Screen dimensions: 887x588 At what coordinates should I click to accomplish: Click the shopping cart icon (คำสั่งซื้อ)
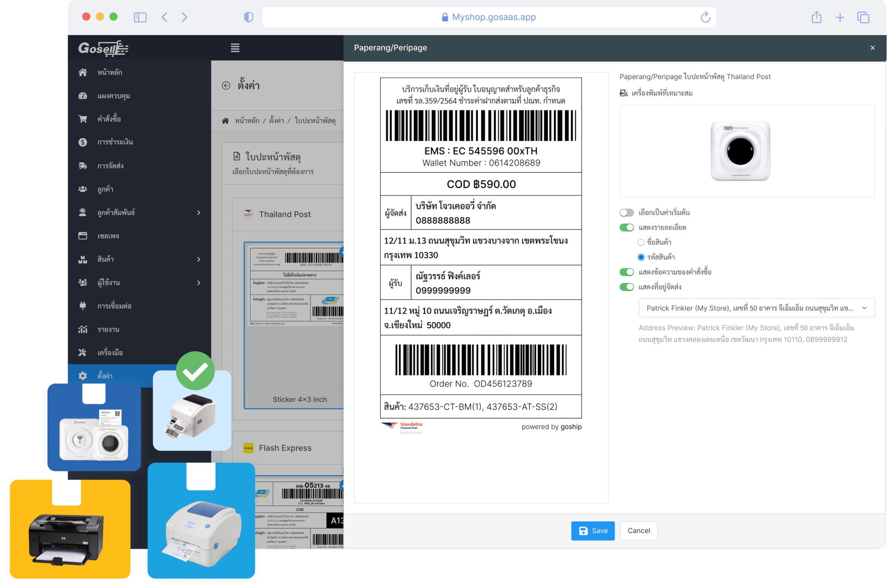coord(83,119)
